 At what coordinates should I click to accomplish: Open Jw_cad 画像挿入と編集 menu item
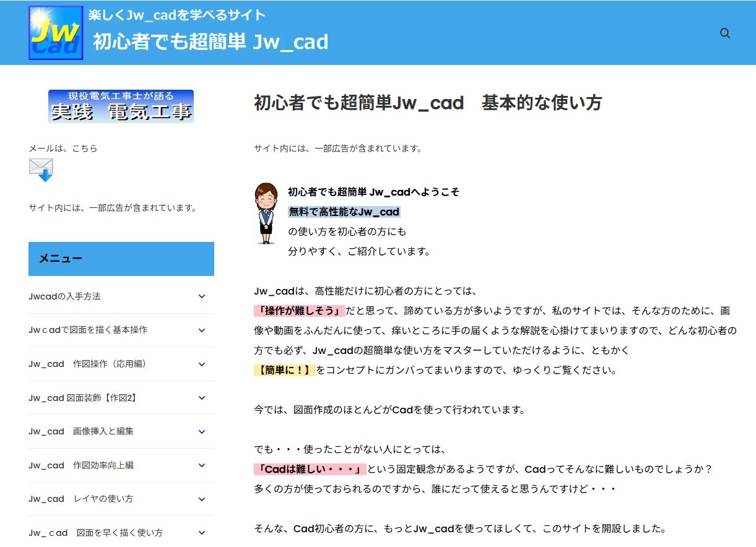point(81,431)
